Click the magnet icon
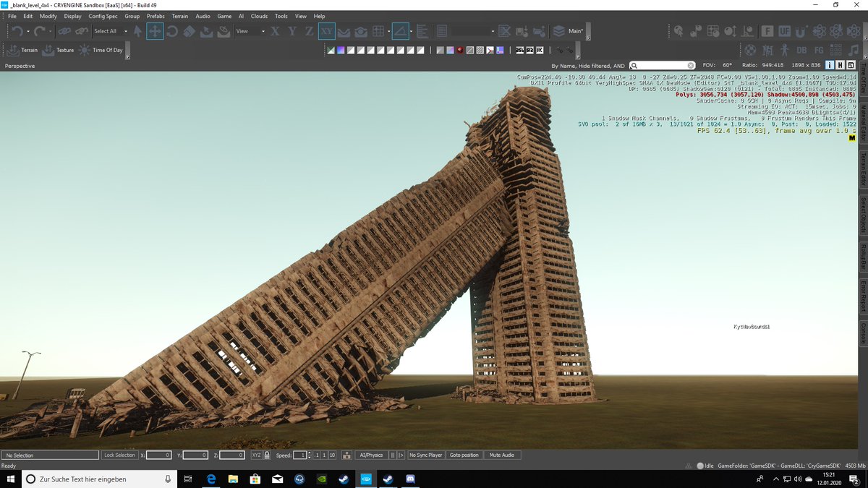The image size is (868, 488). click(x=800, y=31)
